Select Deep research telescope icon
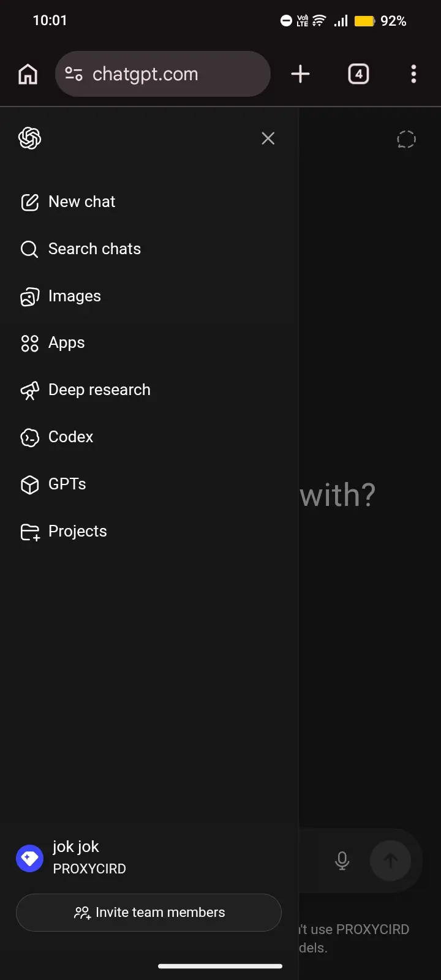 29,390
